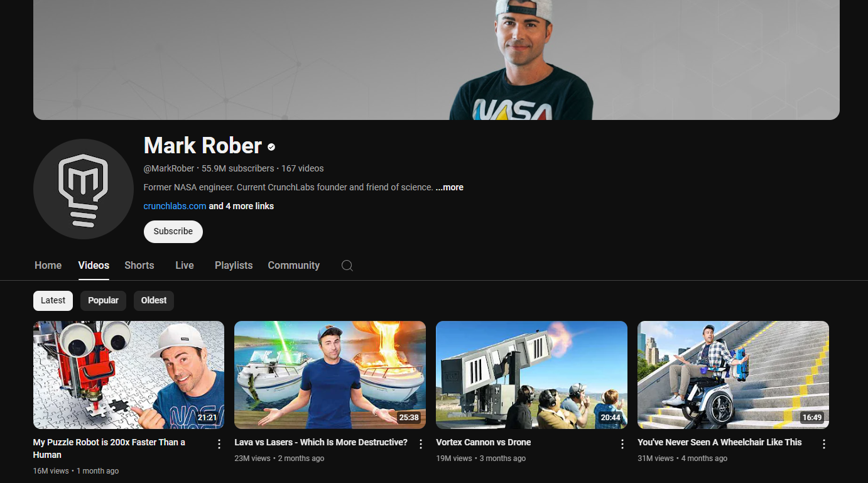Click the Mark Rober channel avatar
868x483 pixels.
coord(83,188)
